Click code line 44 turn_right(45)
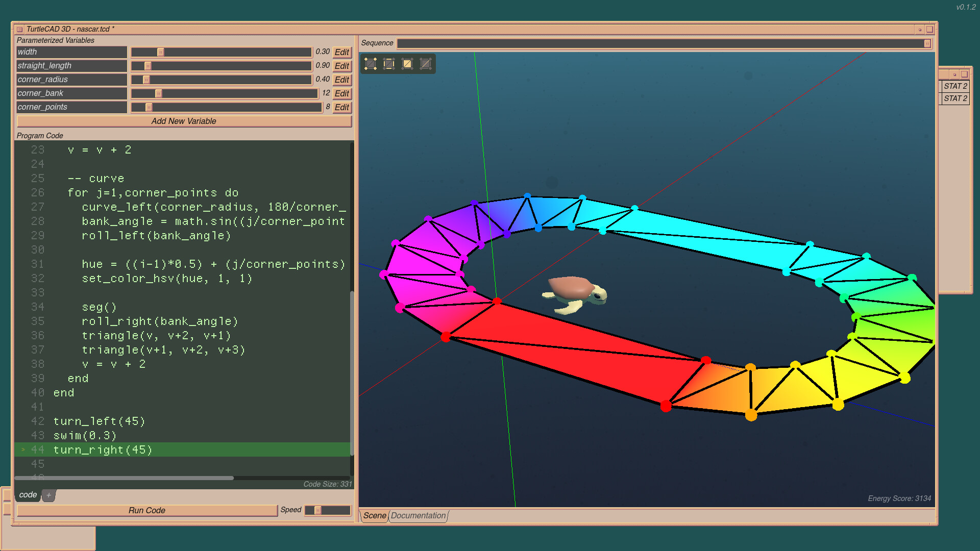This screenshot has height=551, width=980. [103, 449]
